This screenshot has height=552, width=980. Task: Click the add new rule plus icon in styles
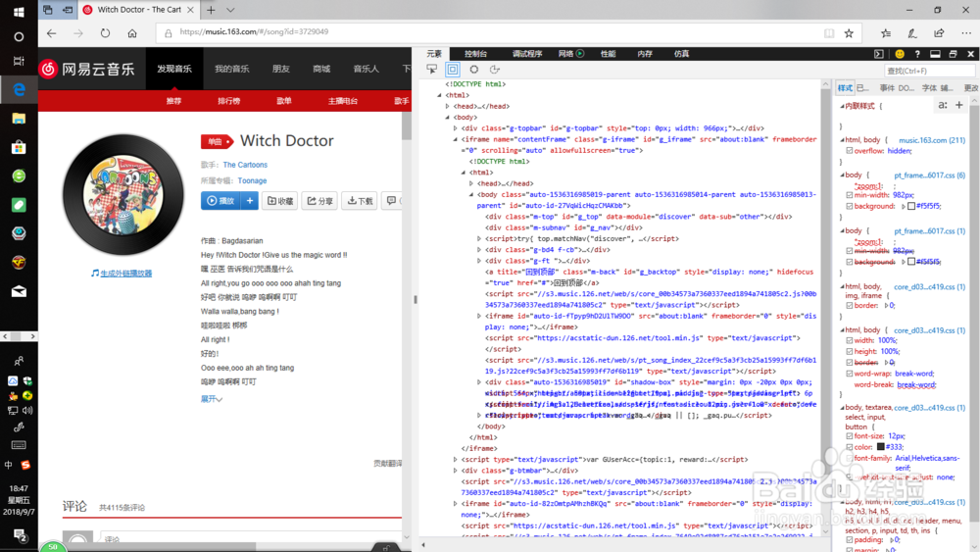pos(959,105)
